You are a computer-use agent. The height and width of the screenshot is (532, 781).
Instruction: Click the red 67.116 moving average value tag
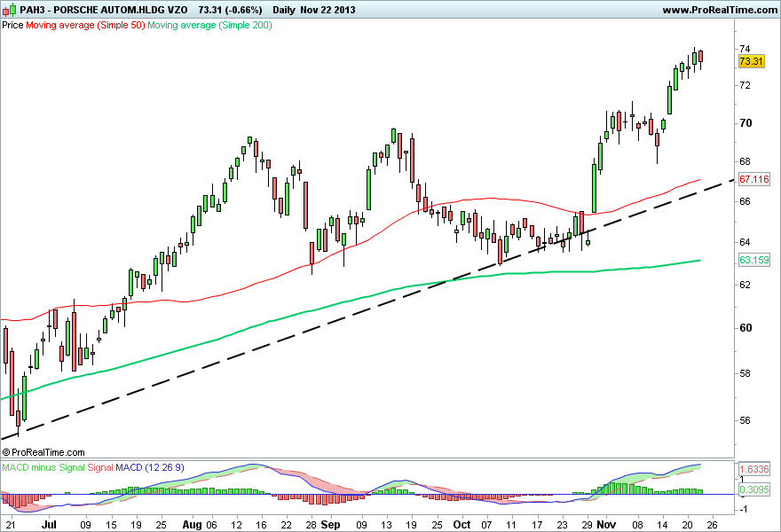coord(754,179)
